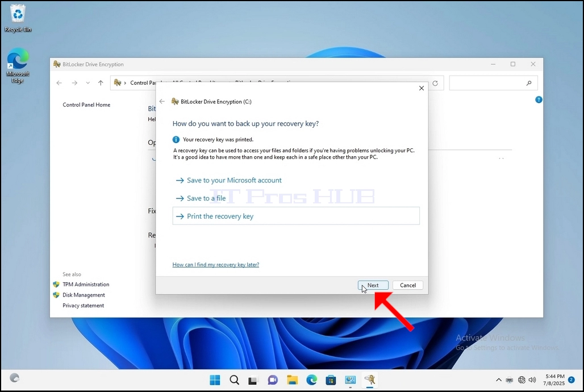The height and width of the screenshot is (392, 584).
Task: Go up one level with up arrow
Action: (x=101, y=83)
